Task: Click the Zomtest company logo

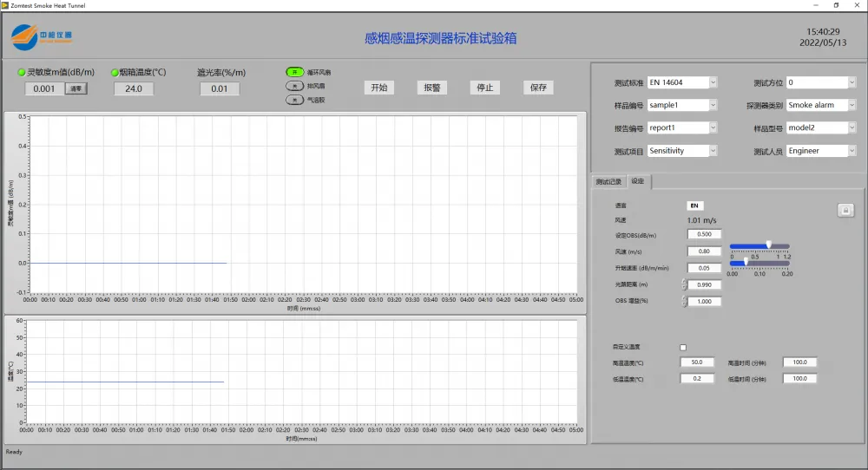Action: tap(42, 37)
